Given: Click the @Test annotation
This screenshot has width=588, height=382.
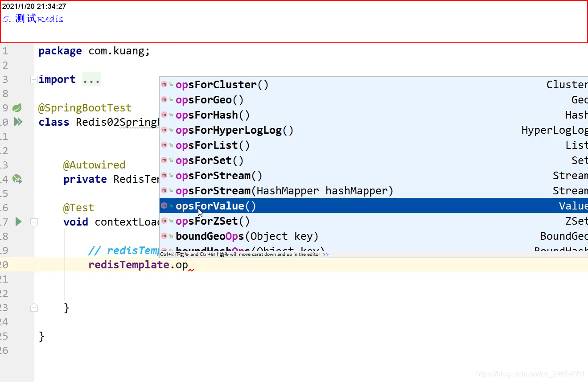Looking at the screenshot, I should 78,208.
